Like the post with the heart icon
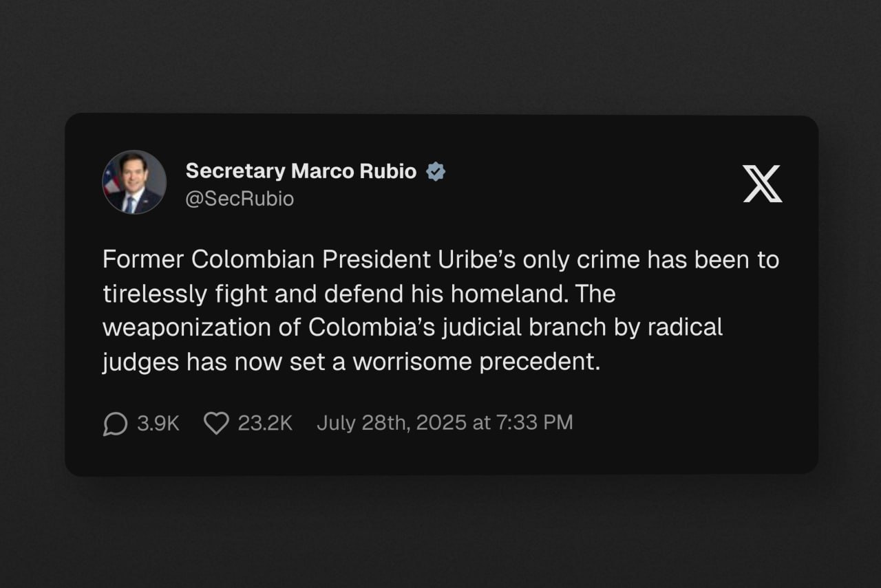This screenshot has height=588, width=881. coord(216,423)
